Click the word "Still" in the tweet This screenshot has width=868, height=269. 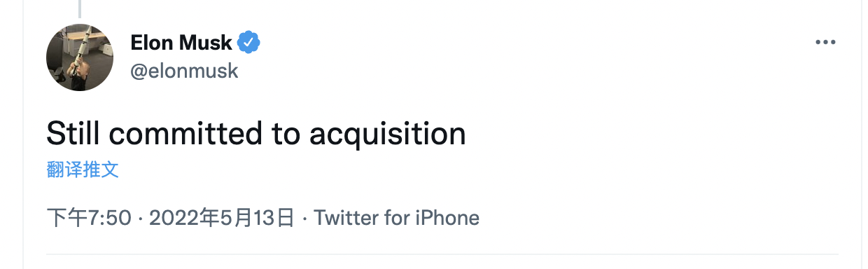(74, 132)
